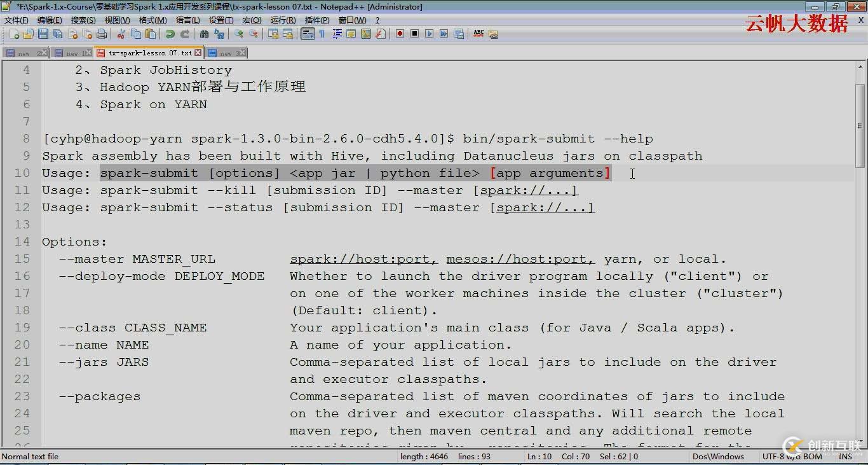Open the 设置(T) menu
Image resolution: width=868 pixels, height=465 pixels.
click(x=221, y=20)
